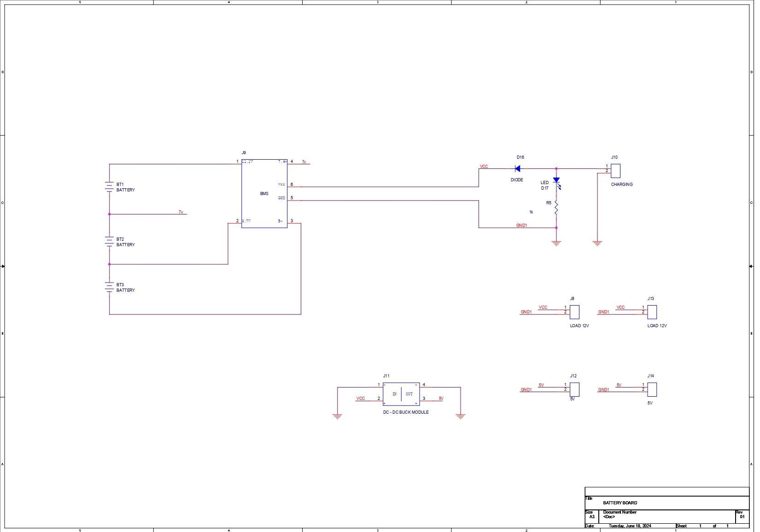Select the J14 5V connector
Screen dimensions: 760x532
tap(652, 389)
